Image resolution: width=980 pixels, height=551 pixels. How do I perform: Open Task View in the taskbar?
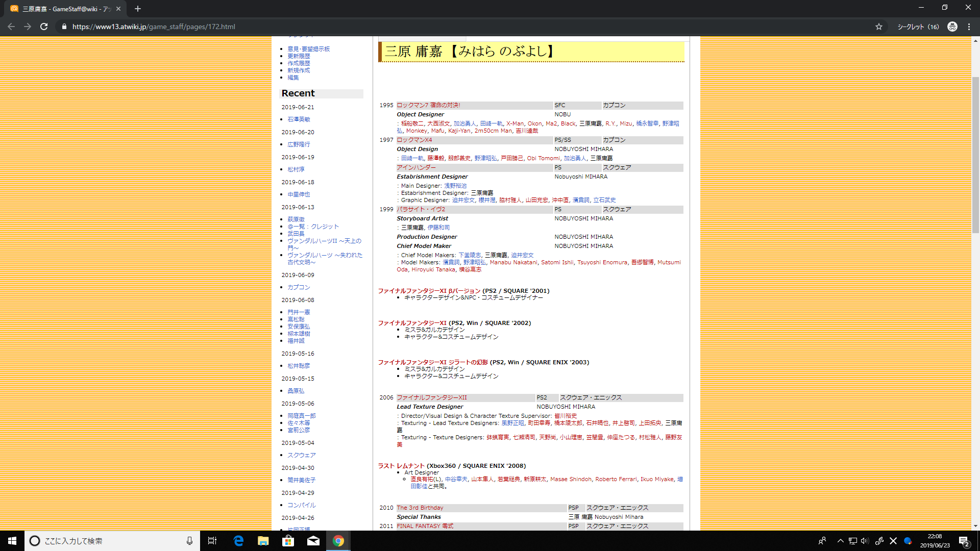tap(212, 541)
